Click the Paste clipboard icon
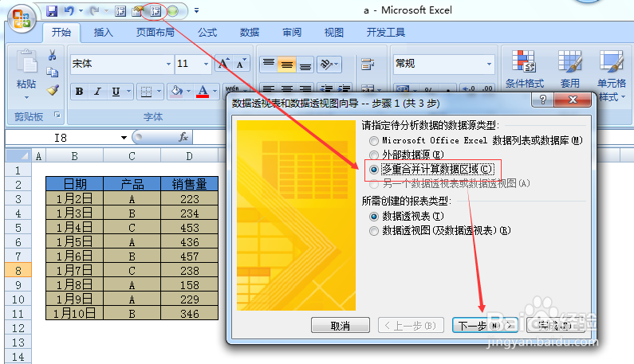The height and width of the screenshot is (364, 634). pyautogui.click(x=26, y=61)
